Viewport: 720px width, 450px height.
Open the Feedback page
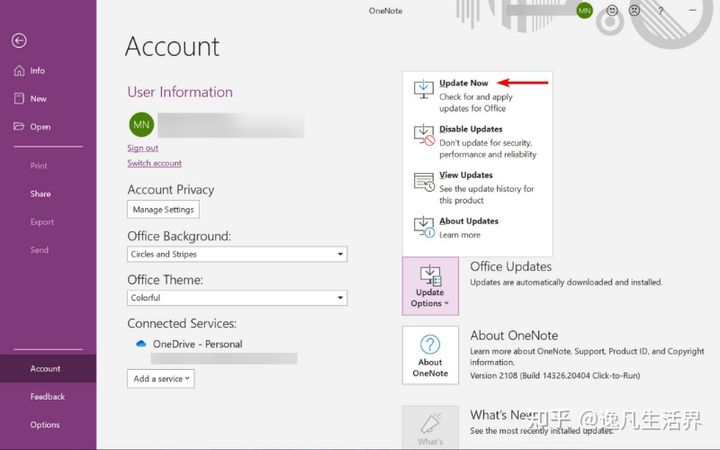click(x=47, y=396)
